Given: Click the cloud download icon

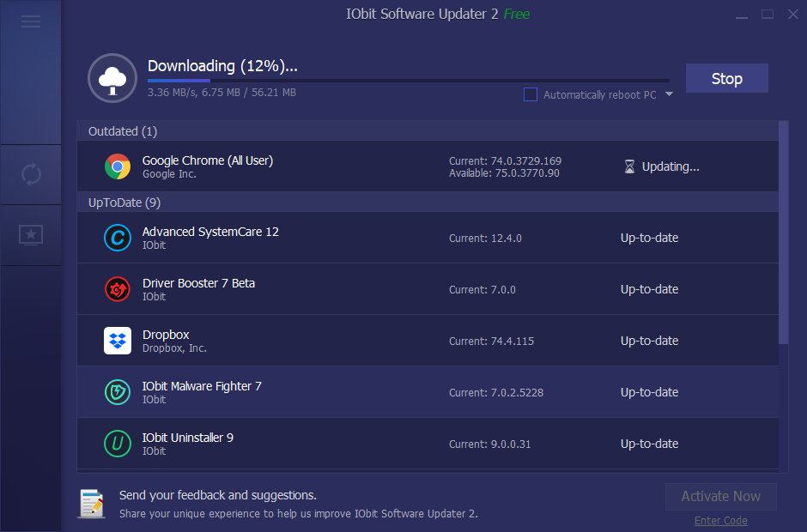Looking at the screenshot, I should (112, 78).
